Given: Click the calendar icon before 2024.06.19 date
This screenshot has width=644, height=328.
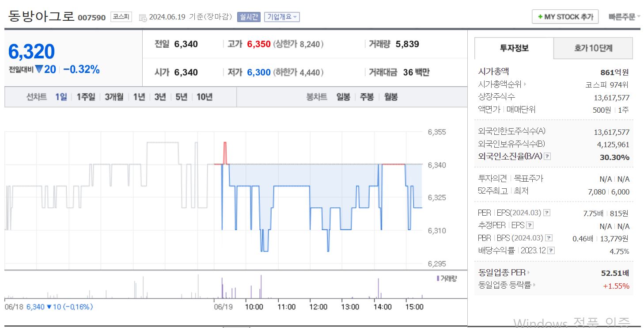Looking at the screenshot, I should (x=143, y=18).
